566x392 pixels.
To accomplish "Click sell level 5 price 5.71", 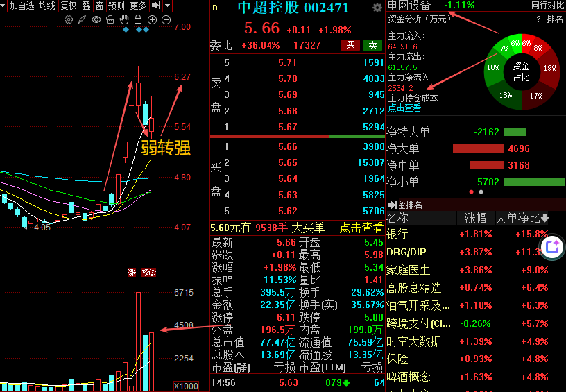I will click(x=288, y=63).
